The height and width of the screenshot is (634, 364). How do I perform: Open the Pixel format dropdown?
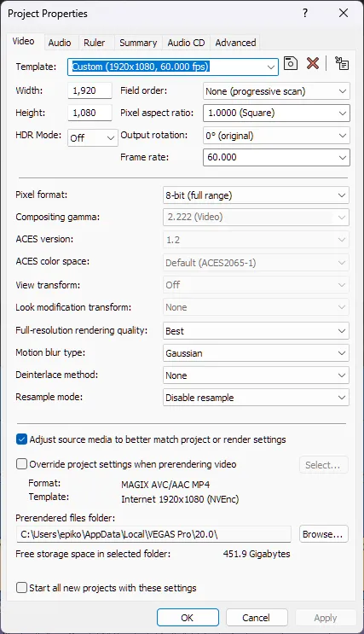pos(256,195)
